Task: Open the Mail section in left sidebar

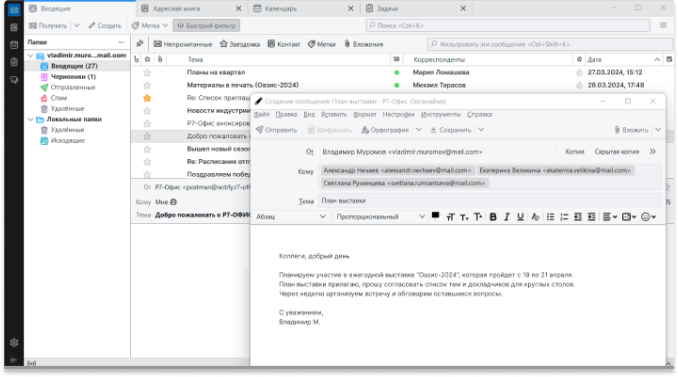Action: 14,10
